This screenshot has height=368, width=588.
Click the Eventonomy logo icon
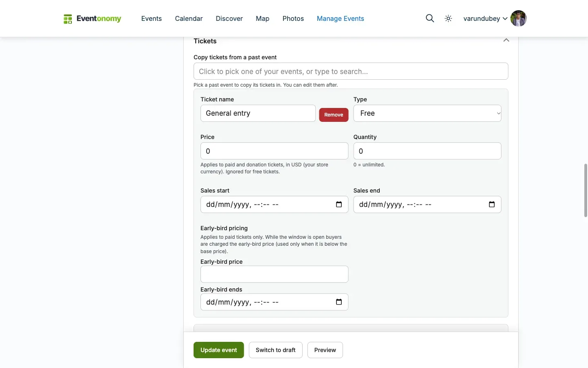pos(68,19)
